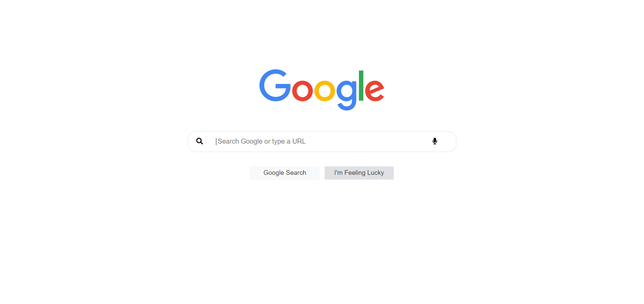Click the Google Search button
644x304 pixels.
(285, 173)
